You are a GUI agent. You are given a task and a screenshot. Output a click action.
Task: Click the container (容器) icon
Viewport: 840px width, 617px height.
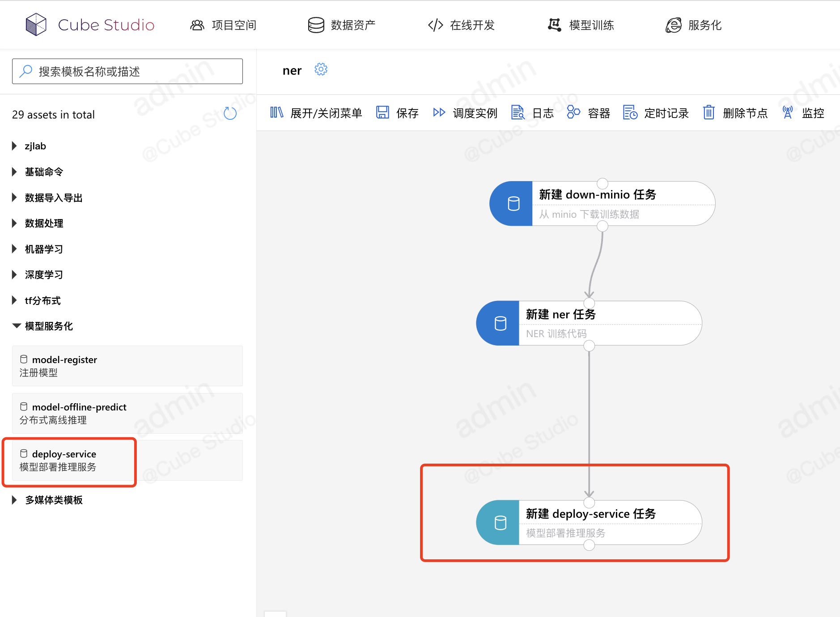(573, 113)
